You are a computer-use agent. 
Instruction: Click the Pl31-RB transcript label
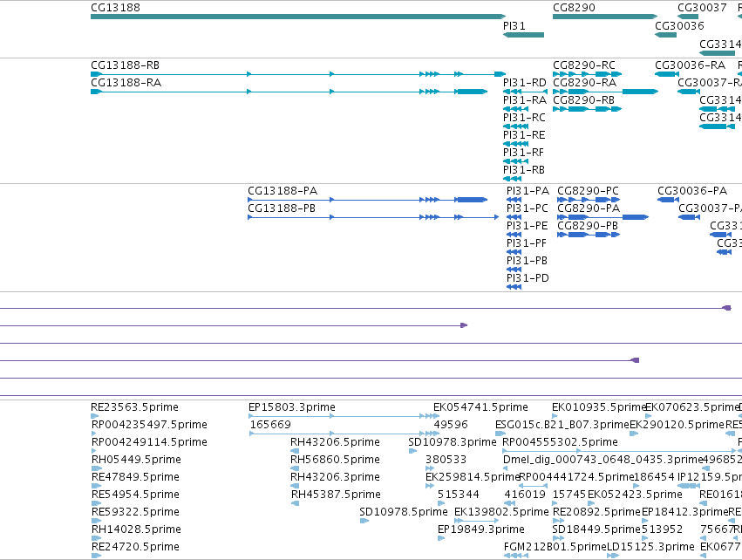[524, 170]
